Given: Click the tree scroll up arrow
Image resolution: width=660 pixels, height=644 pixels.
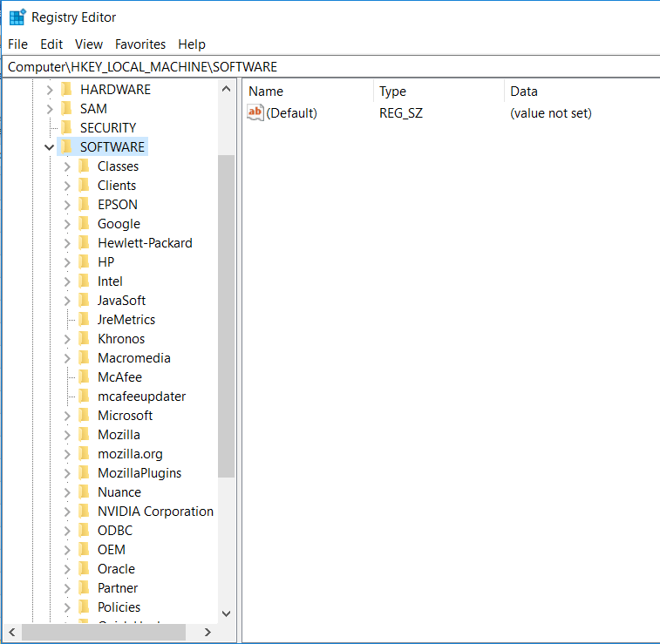Looking at the screenshot, I should tap(226, 89).
